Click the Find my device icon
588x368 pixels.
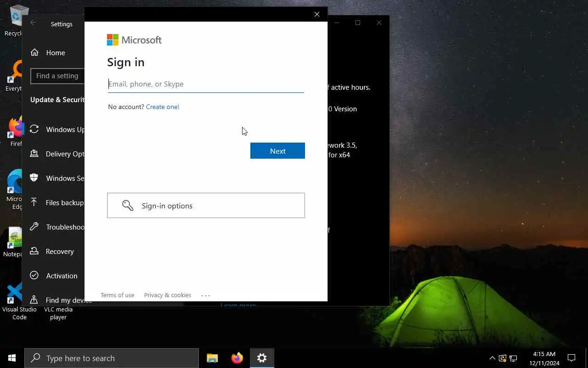pos(34,300)
